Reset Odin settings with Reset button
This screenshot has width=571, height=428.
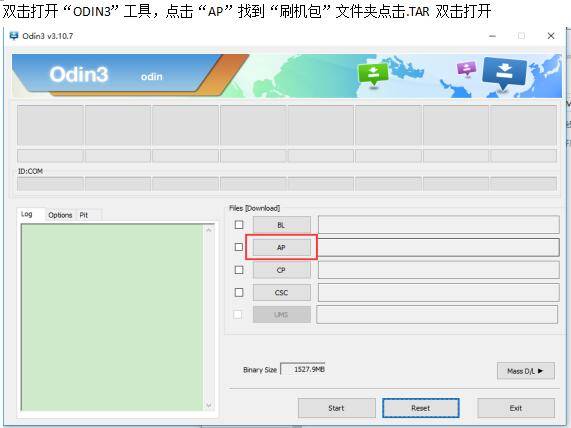point(421,408)
